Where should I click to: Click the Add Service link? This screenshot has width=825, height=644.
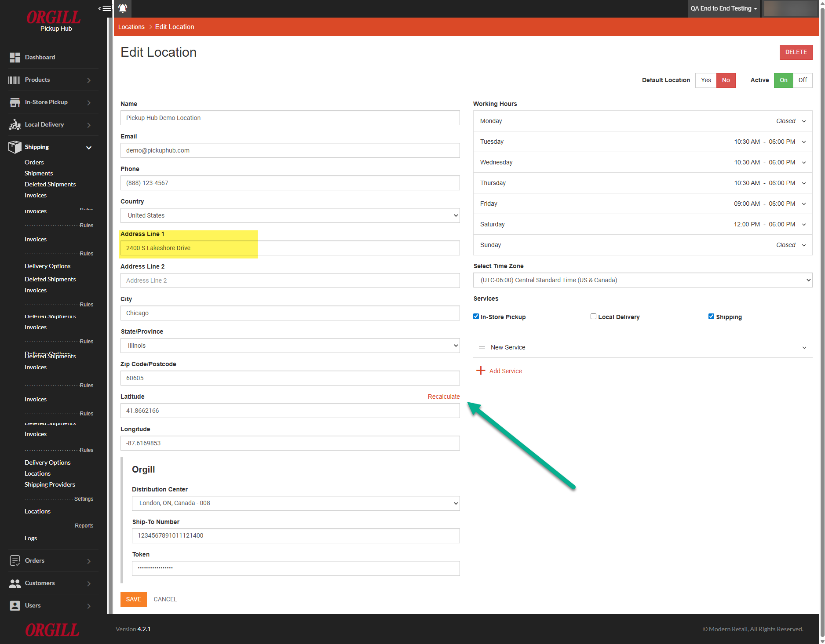click(506, 371)
